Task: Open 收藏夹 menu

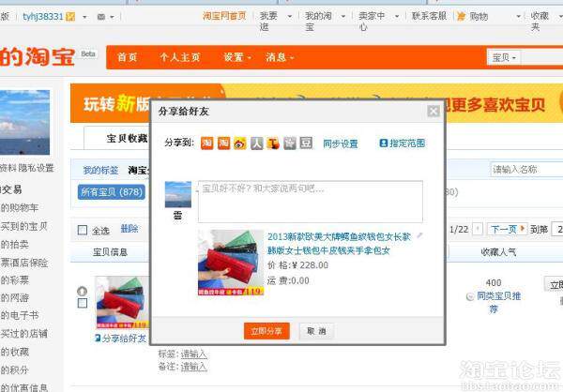Action: tap(540, 22)
